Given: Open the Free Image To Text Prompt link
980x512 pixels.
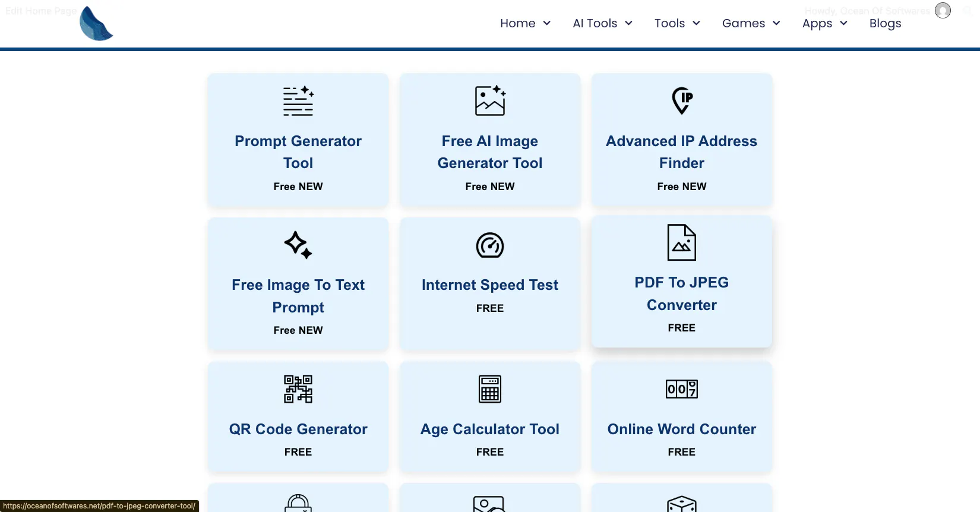Looking at the screenshot, I should (x=298, y=296).
